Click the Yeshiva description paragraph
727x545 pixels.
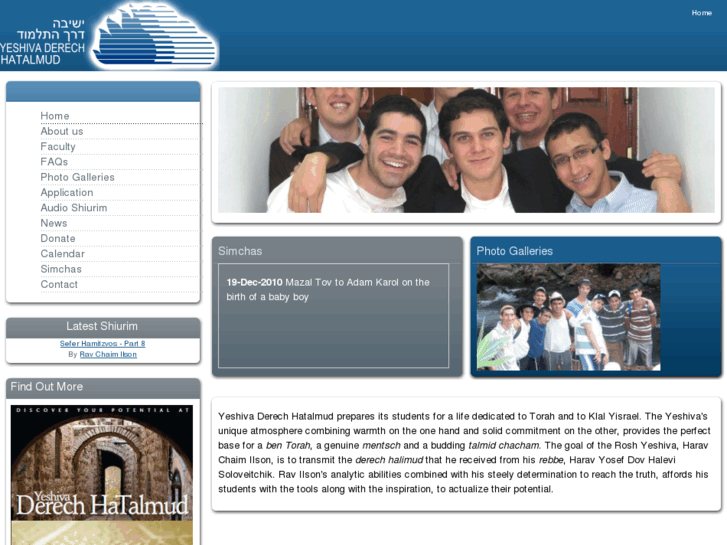click(464, 453)
